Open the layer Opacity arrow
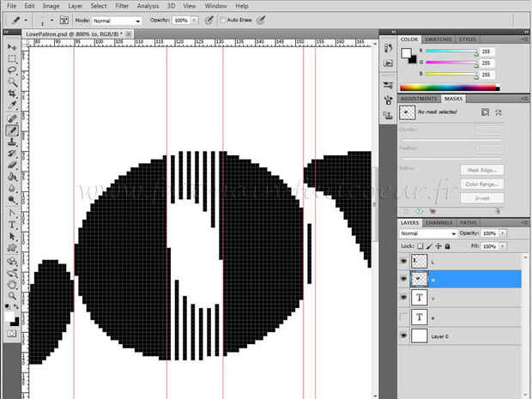The height and width of the screenshot is (399, 532). 503,233
